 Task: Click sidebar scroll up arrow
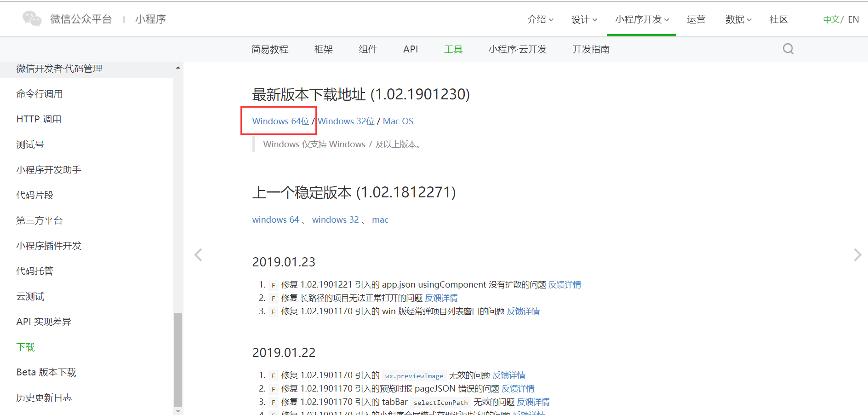coord(178,68)
